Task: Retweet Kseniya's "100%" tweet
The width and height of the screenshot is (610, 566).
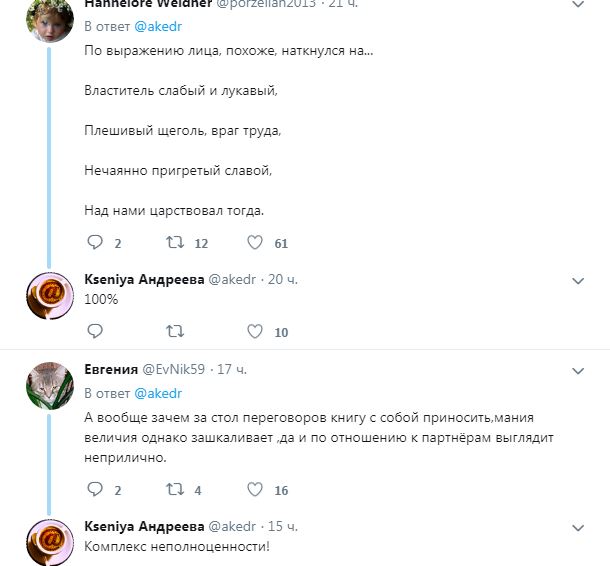Action: pyautogui.click(x=175, y=331)
